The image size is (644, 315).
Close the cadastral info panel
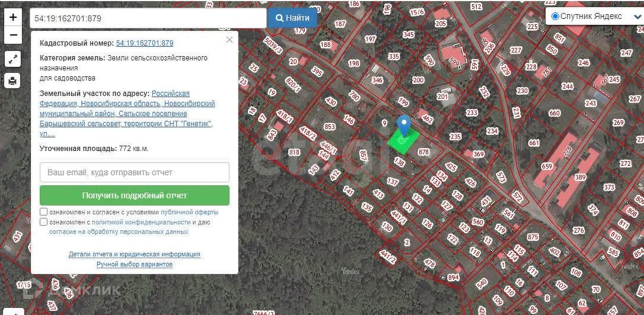[x=229, y=40]
